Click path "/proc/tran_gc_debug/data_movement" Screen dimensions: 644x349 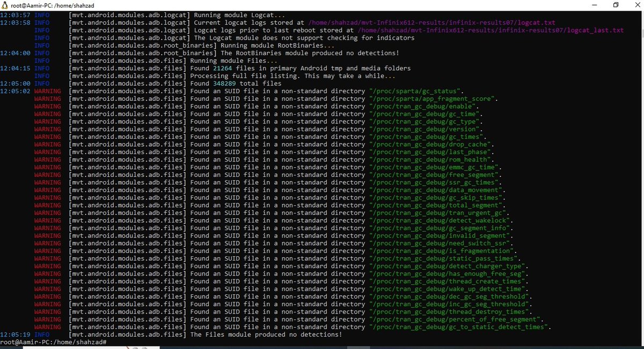tap(437, 190)
